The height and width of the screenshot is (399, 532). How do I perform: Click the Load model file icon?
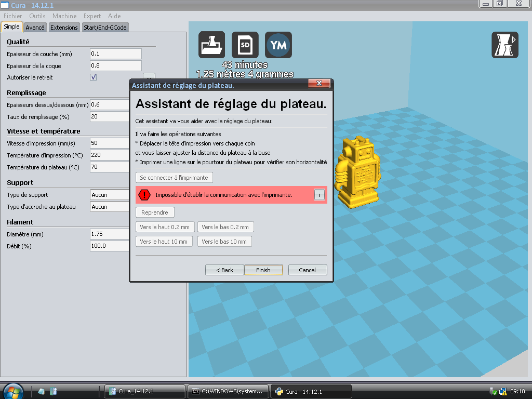[x=212, y=45]
